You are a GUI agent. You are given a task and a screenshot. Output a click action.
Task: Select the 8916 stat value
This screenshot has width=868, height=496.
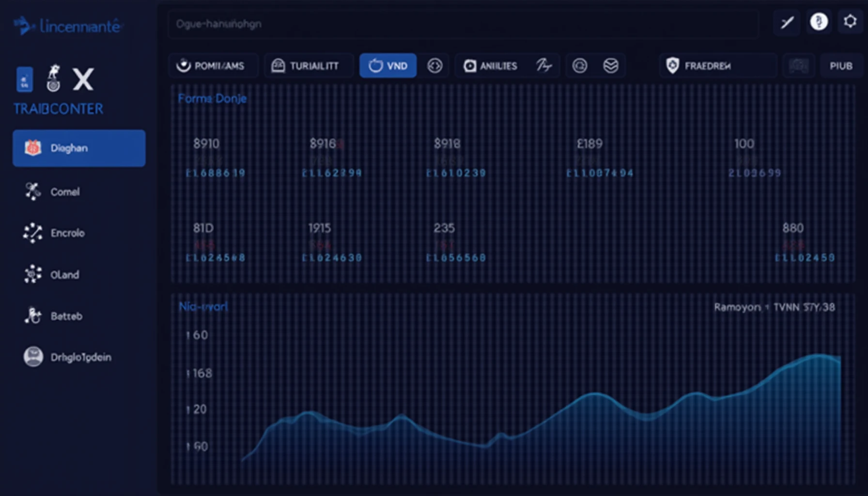(323, 144)
